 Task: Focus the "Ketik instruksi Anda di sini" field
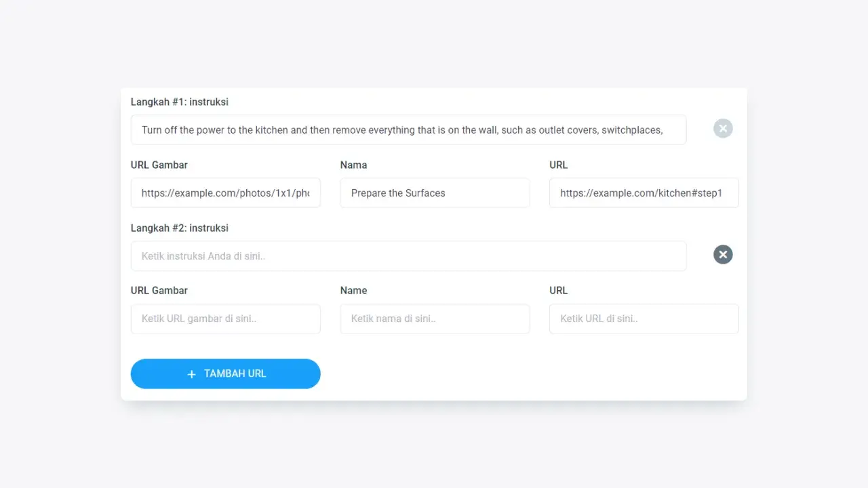[408, 256]
